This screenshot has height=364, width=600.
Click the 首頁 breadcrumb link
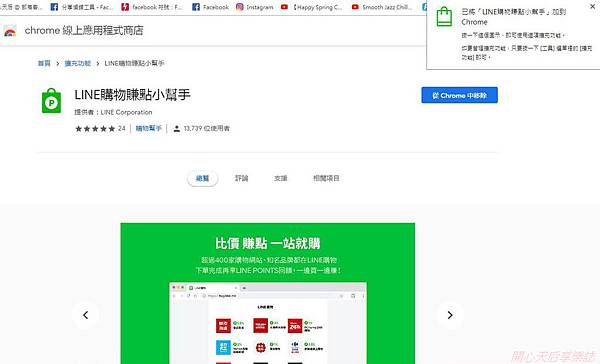coord(44,63)
